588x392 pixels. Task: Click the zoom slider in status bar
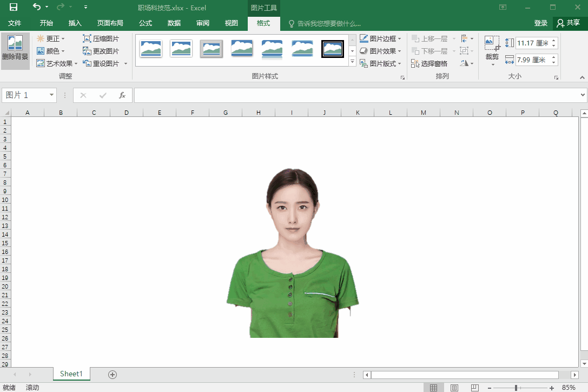[517, 388]
